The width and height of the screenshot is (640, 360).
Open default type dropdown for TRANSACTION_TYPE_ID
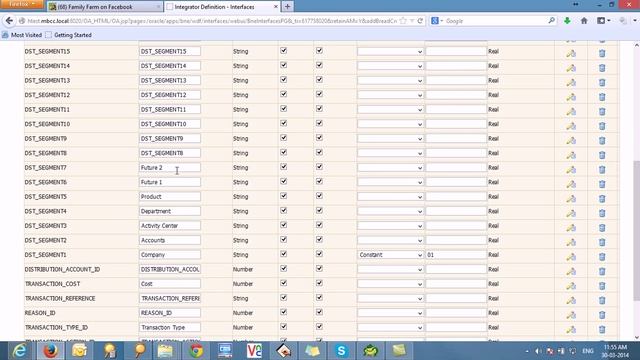point(390,327)
